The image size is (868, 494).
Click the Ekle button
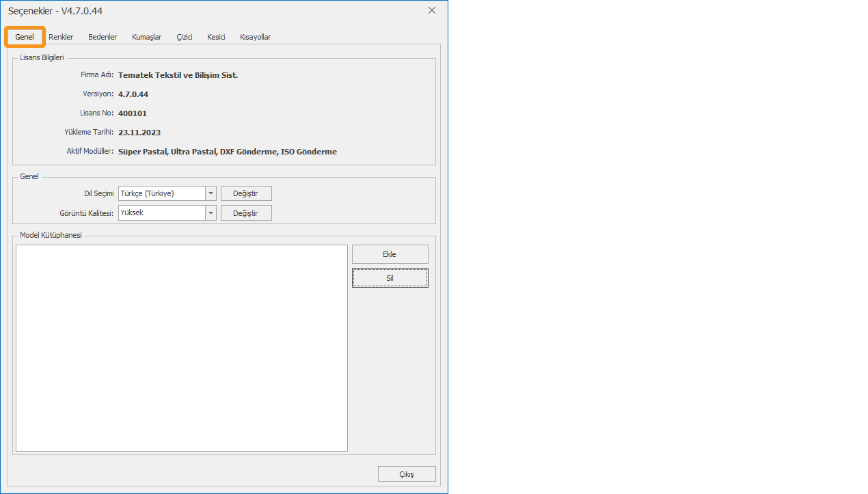pos(390,254)
